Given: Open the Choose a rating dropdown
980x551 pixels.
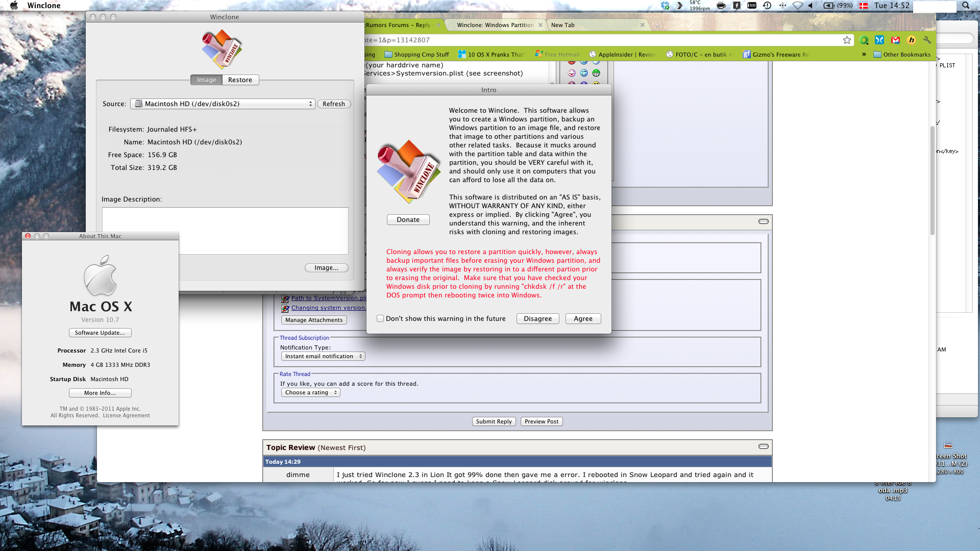Looking at the screenshot, I should [x=311, y=393].
